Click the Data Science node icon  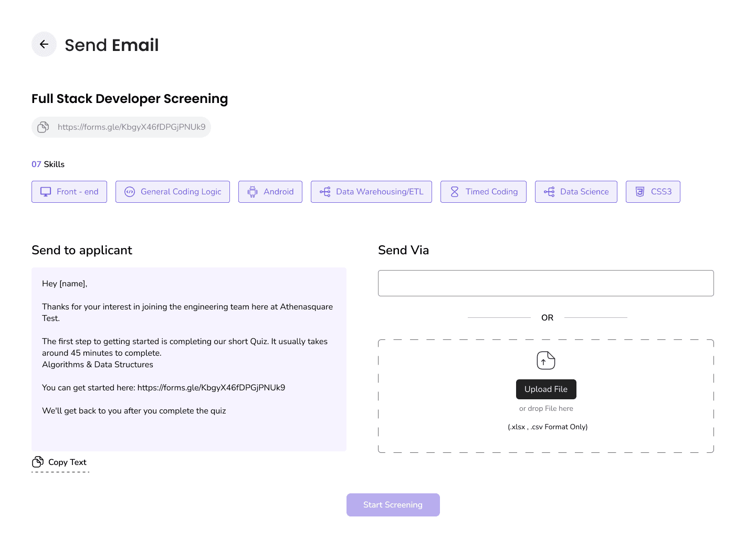[549, 192]
